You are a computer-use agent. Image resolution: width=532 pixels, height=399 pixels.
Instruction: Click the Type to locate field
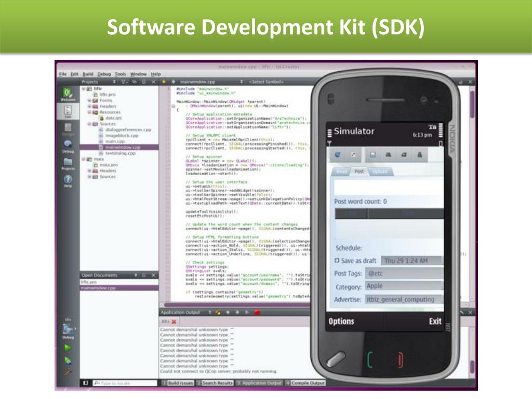pos(125,383)
